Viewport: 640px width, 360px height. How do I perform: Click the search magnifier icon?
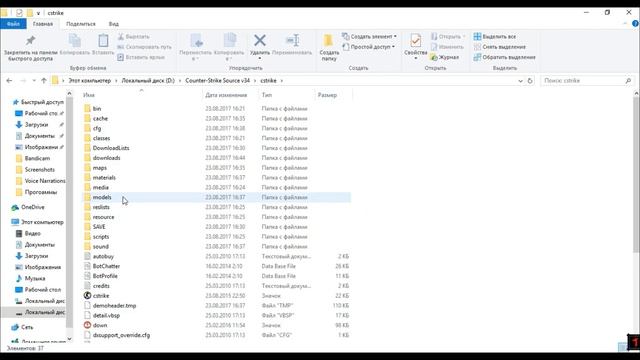[628, 81]
